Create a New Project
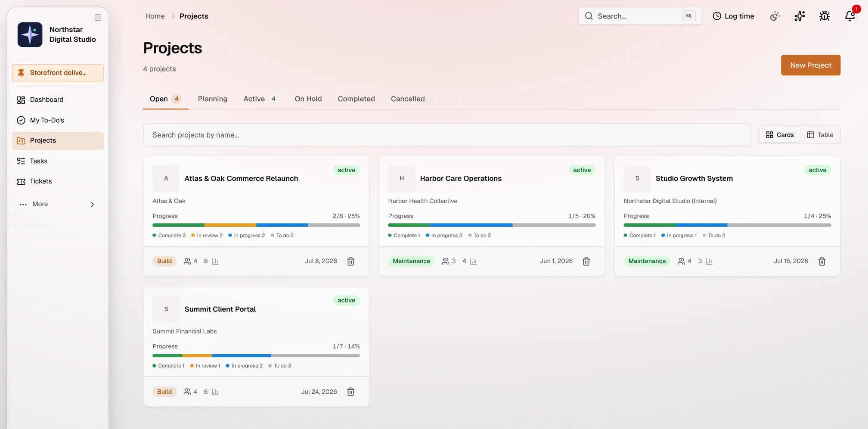 [811, 65]
